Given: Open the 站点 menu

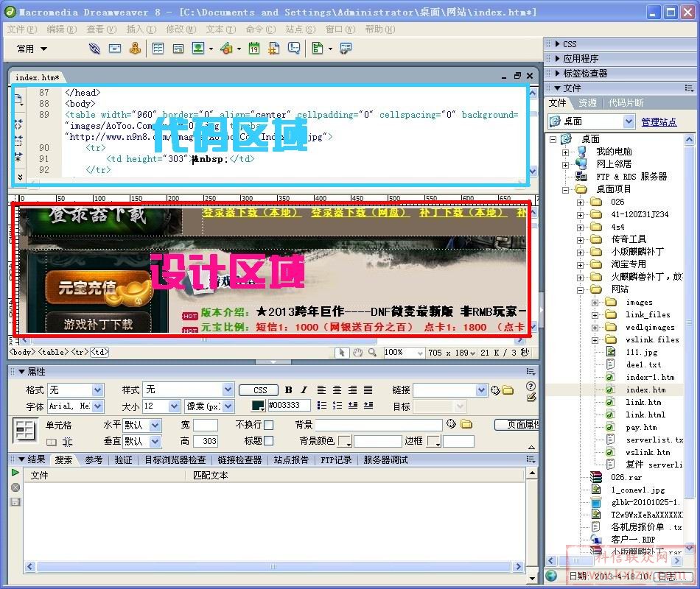Looking at the screenshot, I should tap(300, 29).
